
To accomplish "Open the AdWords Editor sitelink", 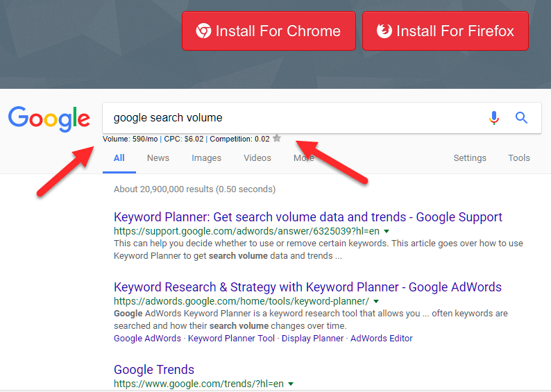I will pos(381,339).
